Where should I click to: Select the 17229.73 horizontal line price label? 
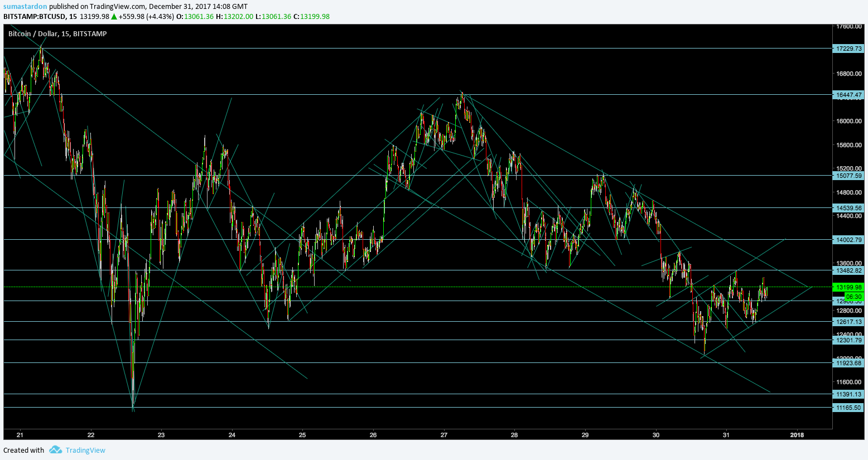(848, 49)
